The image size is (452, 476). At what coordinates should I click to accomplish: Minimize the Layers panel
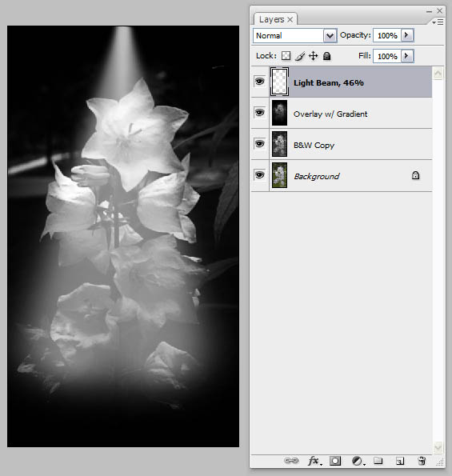[429, 11]
